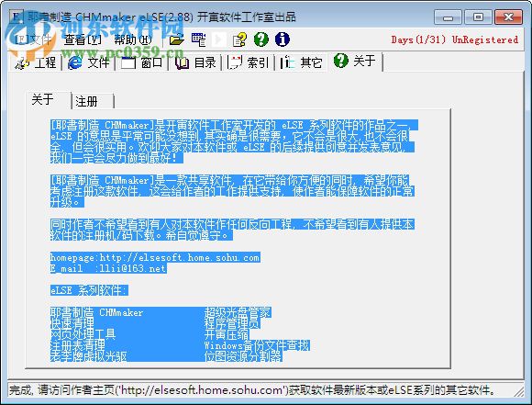
Task: Click the open folder toolbar icon
Action: point(176,39)
